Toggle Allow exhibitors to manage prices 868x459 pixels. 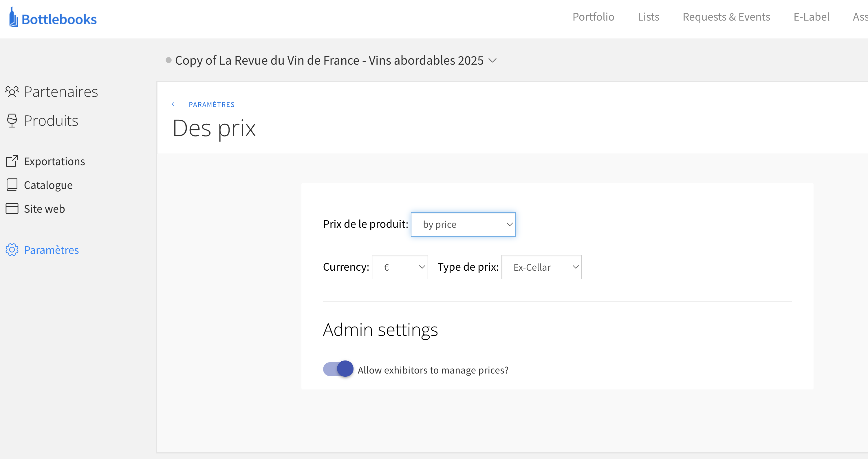(338, 369)
